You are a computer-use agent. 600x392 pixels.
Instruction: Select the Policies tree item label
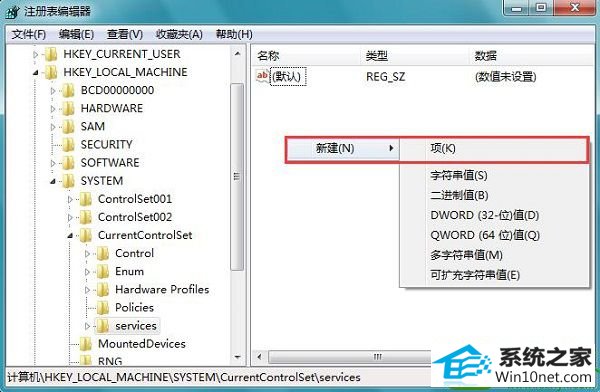click(134, 308)
